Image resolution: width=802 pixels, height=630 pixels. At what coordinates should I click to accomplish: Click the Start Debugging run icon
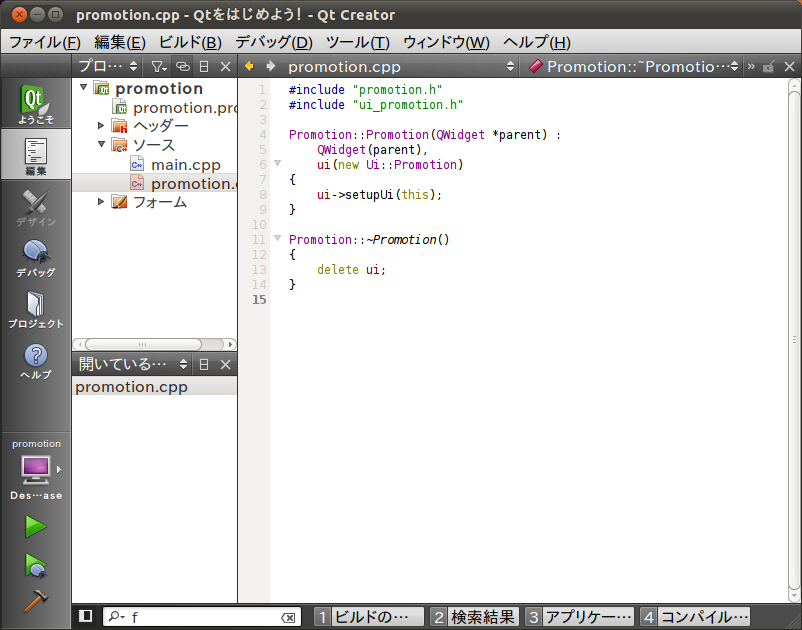(36, 565)
